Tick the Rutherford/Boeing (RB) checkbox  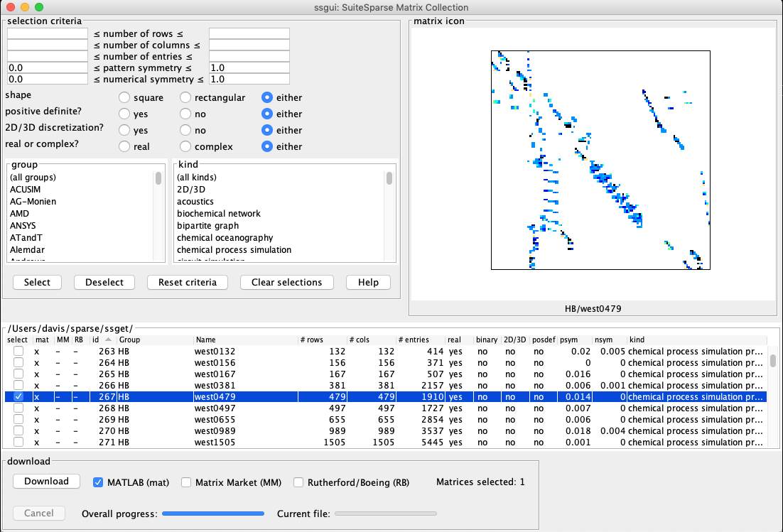click(299, 482)
